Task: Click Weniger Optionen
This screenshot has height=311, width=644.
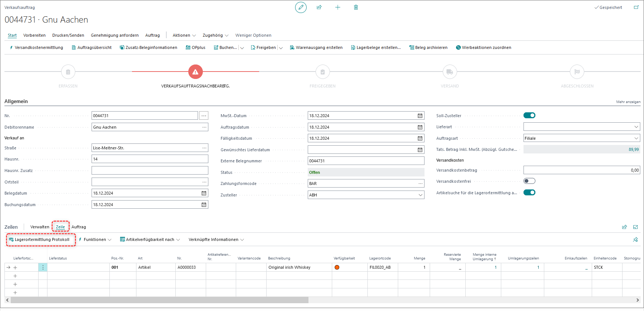Action: click(253, 35)
